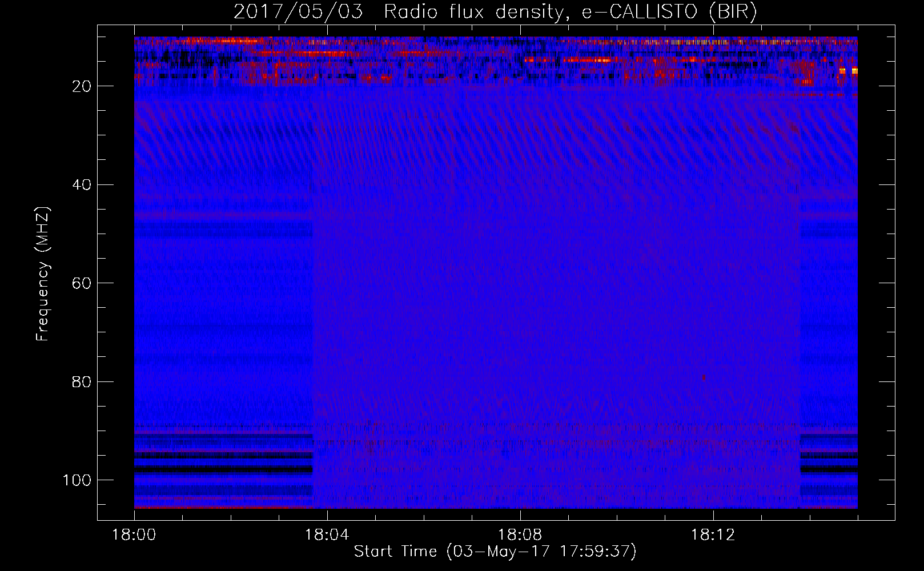Click the plot title '2017/05/03 Radio flux density, e-CALLISTO (BIR)'
The image size is (924, 571).
pos(495,12)
